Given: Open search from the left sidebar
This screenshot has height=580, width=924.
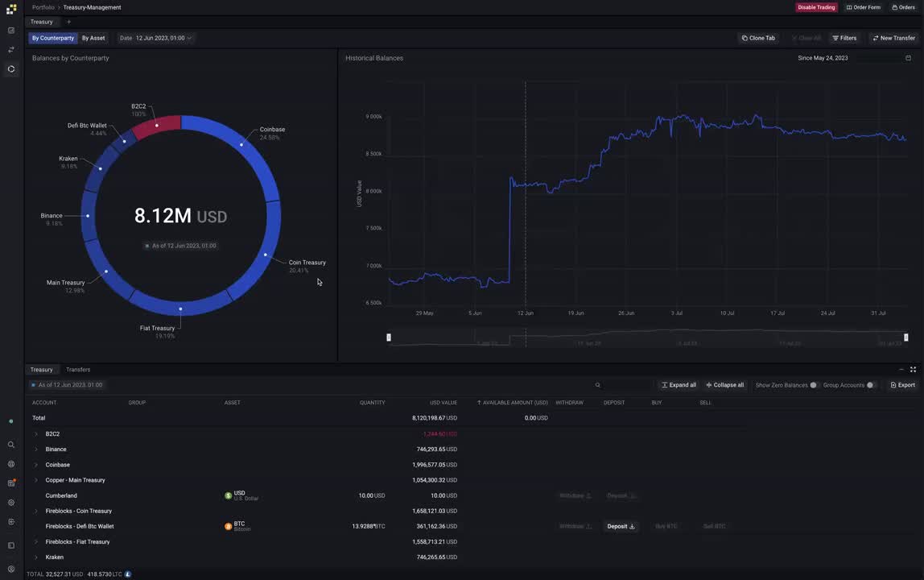Looking at the screenshot, I should click(10, 444).
